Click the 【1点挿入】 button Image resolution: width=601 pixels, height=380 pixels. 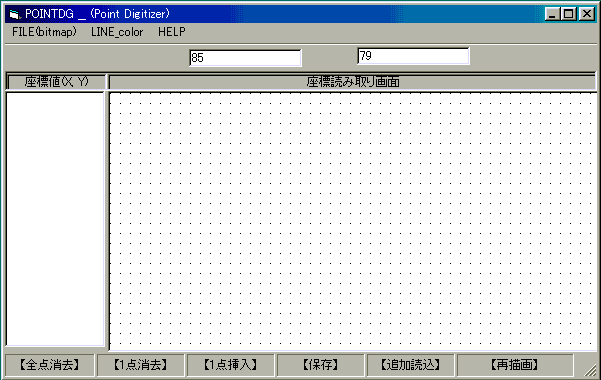click(230, 365)
